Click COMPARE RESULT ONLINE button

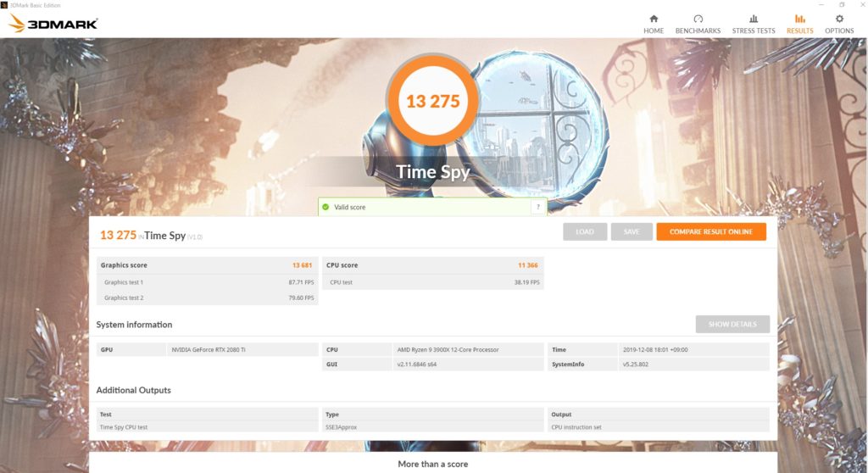tap(711, 232)
